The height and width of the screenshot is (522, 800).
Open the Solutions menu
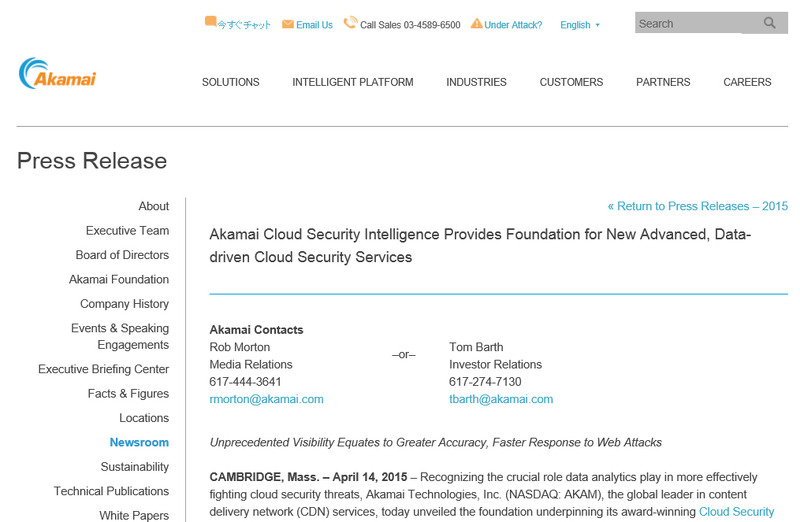230,82
